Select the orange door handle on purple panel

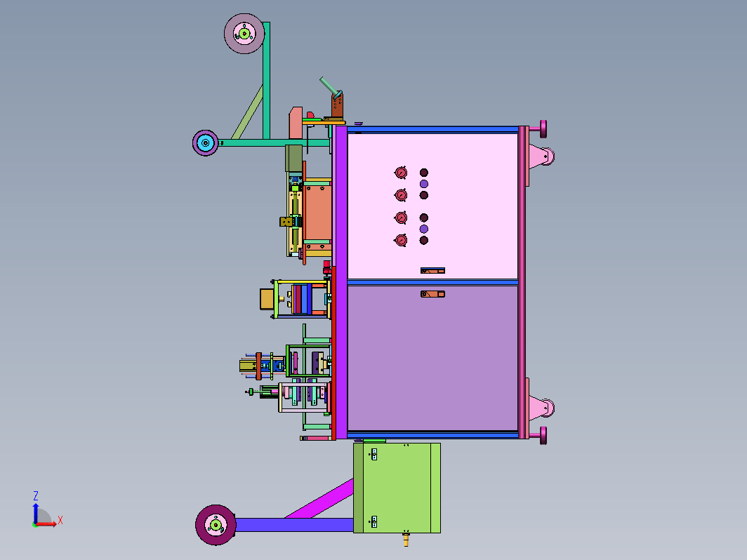tap(432, 294)
